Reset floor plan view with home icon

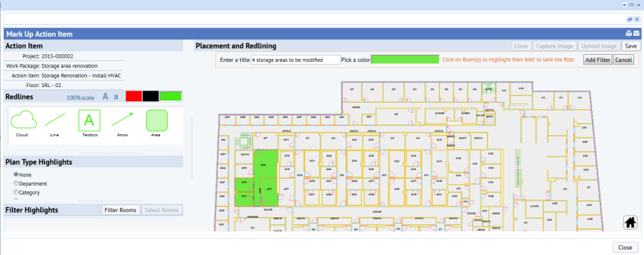click(x=631, y=223)
